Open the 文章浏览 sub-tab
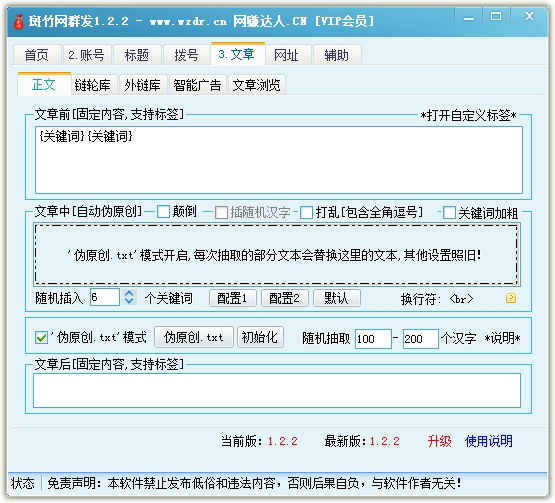The height and width of the screenshot is (503, 555). [257, 85]
